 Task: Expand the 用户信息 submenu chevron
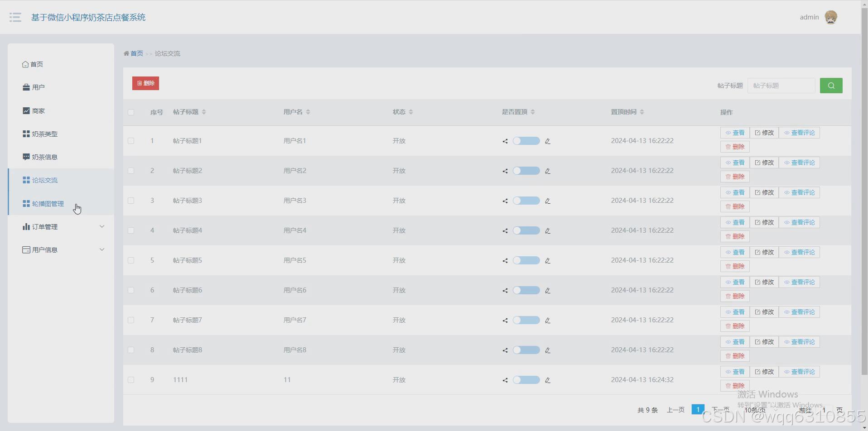pyautogui.click(x=102, y=249)
